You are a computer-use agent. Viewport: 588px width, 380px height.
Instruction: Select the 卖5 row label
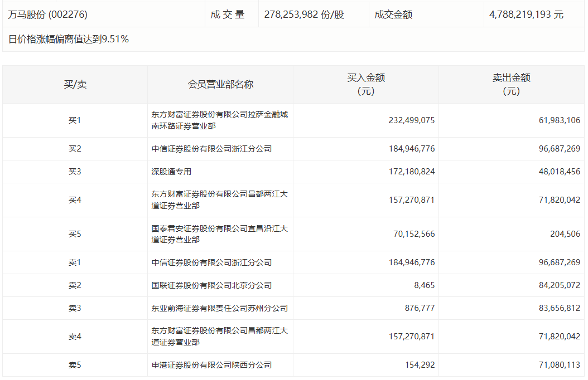75,365
